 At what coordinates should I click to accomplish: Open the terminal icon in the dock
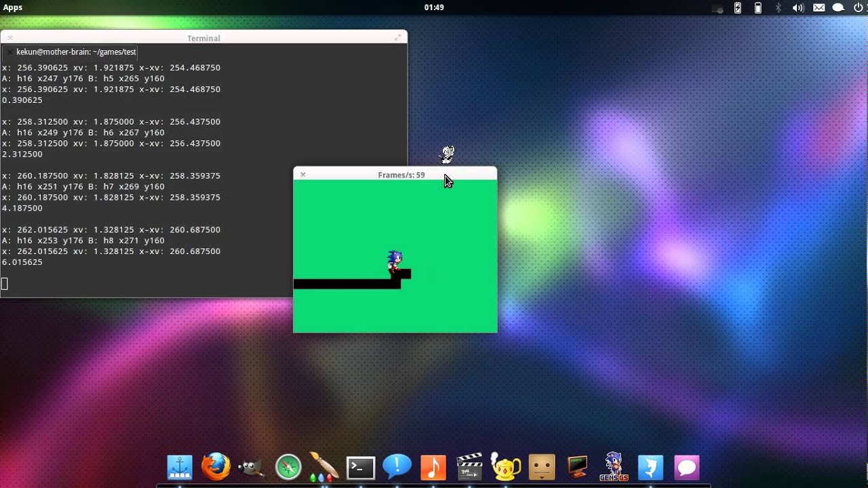(360, 467)
